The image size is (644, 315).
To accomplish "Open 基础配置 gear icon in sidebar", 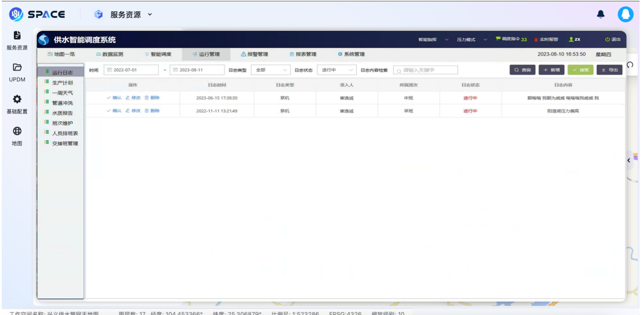I will 17,99.
